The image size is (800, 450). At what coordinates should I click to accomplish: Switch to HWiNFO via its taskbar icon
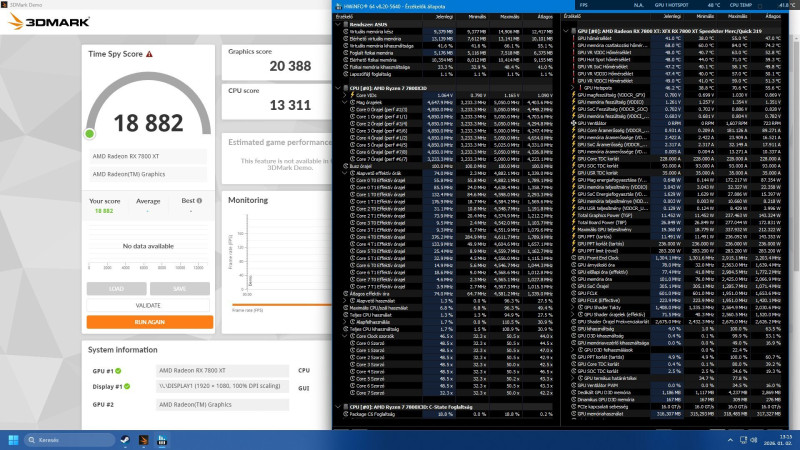click(x=162, y=440)
